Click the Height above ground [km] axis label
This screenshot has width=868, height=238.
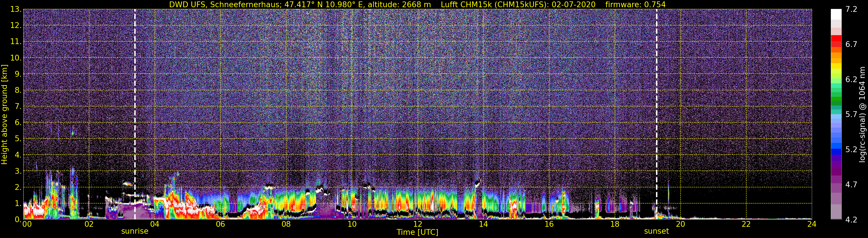click(x=4, y=114)
